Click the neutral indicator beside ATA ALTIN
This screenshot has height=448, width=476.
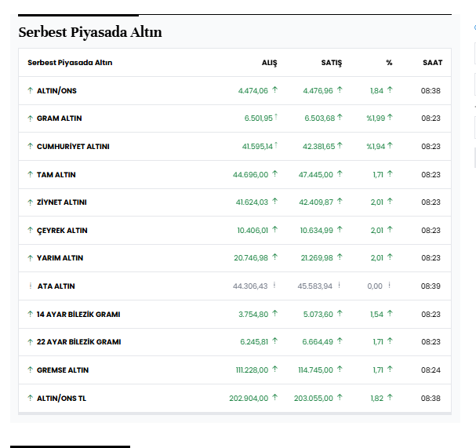click(x=30, y=286)
